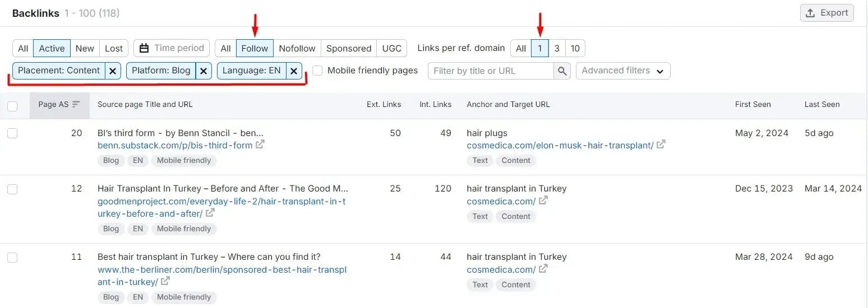
Task: Open goodmenproject.com source page external icon
Action: pos(210,213)
